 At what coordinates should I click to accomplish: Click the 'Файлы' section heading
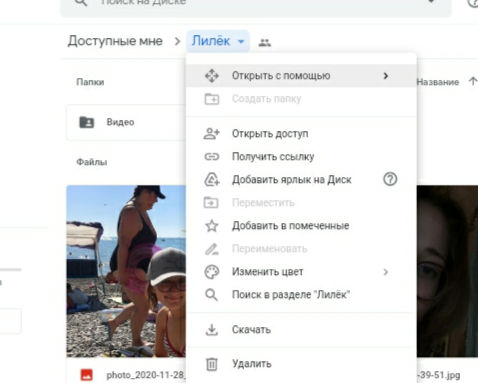pyautogui.click(x=92, y=162)
